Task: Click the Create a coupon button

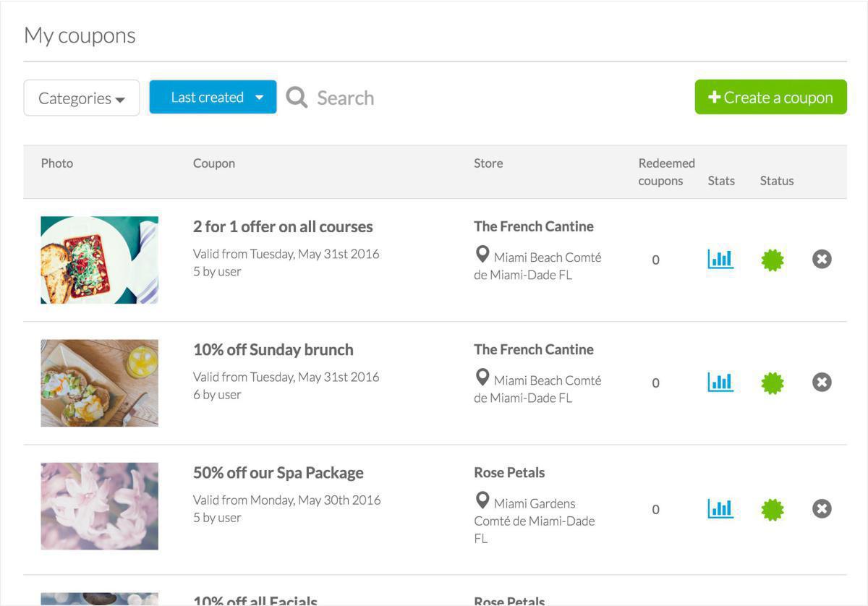Action: tap(770, 97)
